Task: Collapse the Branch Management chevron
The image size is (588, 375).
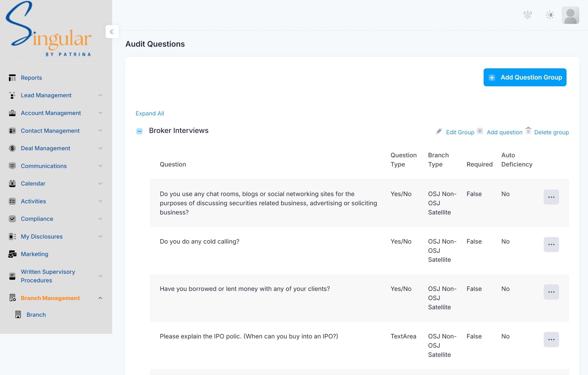Action: click(100, 298)
